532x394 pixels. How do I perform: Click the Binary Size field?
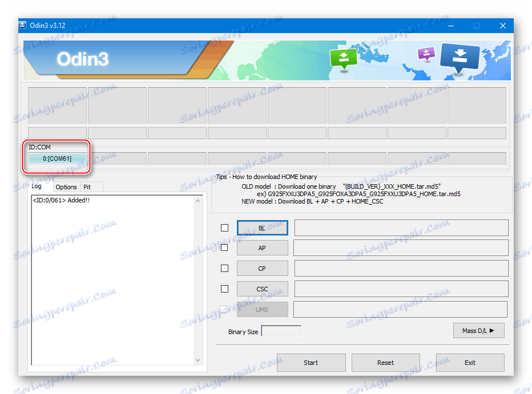coord(281,331)
